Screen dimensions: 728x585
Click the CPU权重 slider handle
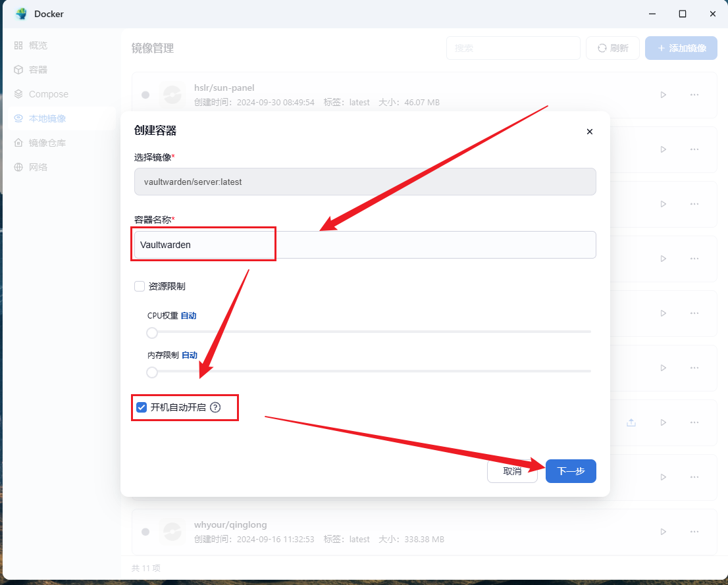click(152, 332)
